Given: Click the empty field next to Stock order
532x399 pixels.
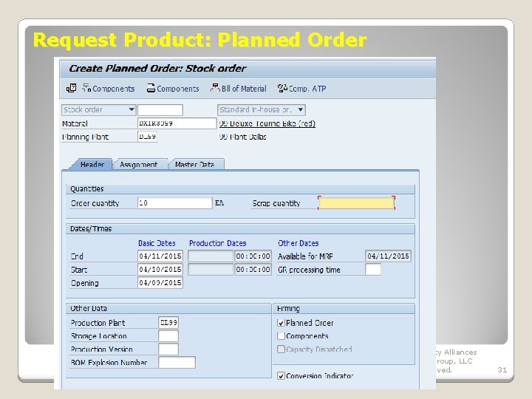Looking at the screenshot, I should tap(160, 110).
